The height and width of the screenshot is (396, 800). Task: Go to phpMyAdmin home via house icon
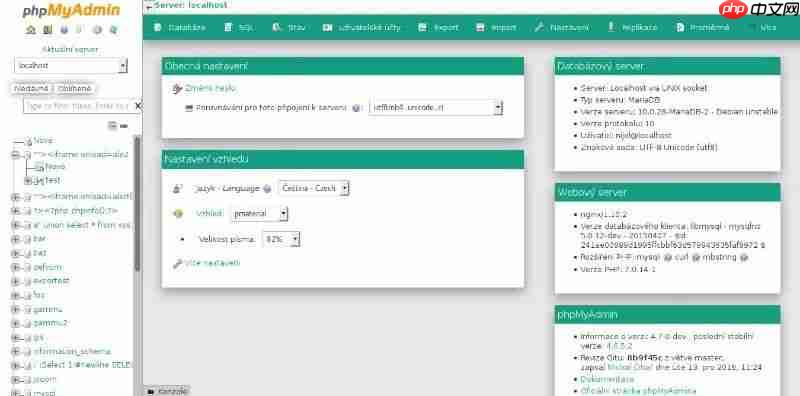pos(31,30)
